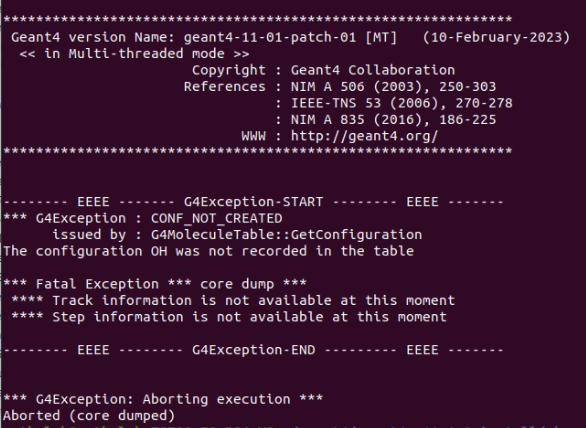This screenshot has height=428, width=586.
Task: Click the 'Fatal Exception *** core dump' line
Action: click(155, 284)
